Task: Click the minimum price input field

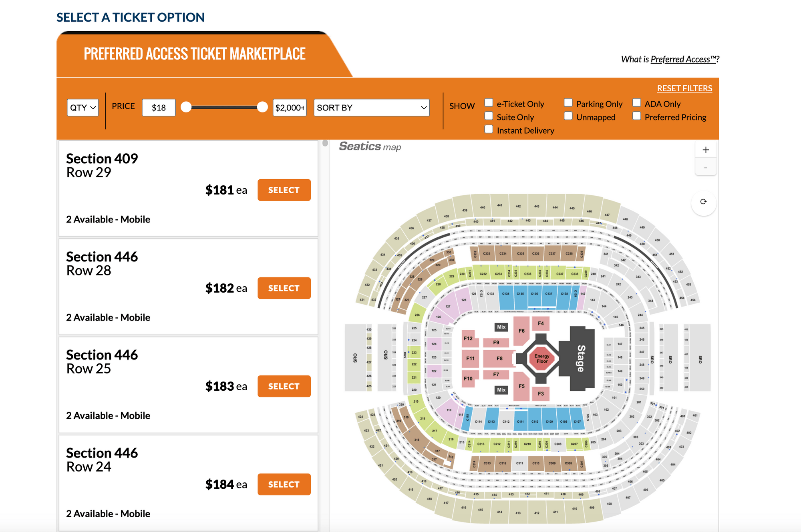Action: click(x=159, y=108)
